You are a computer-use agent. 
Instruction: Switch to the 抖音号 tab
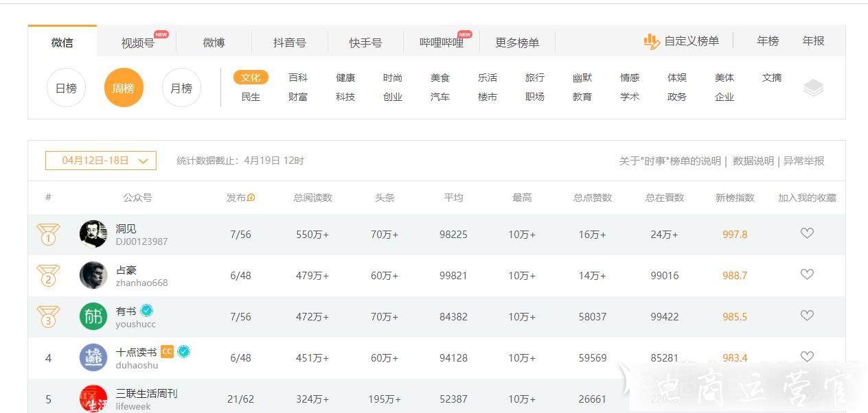click(x=289, y=43)
